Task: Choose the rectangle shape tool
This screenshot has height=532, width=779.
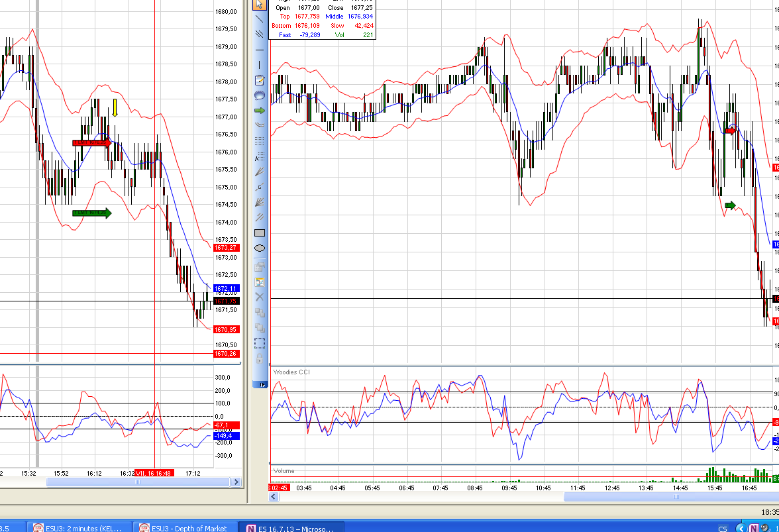Action: [x=260, y=233]
